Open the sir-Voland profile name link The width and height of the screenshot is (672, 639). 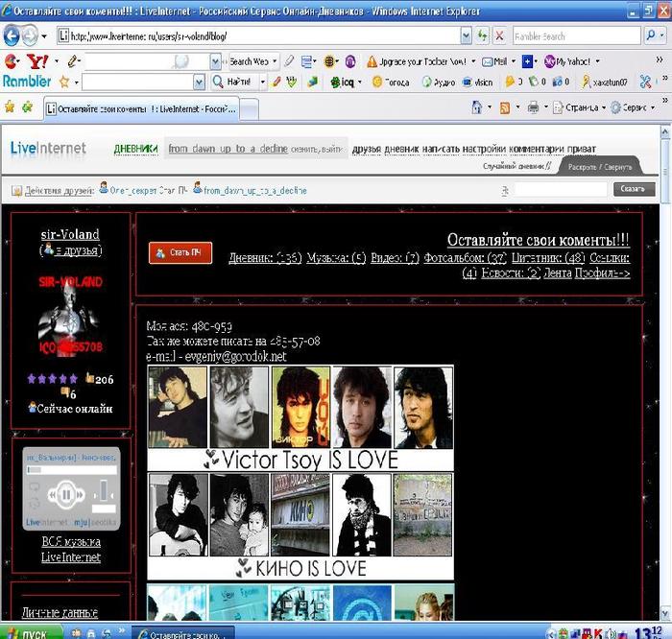pyautogui.click(x=70, y=234)
